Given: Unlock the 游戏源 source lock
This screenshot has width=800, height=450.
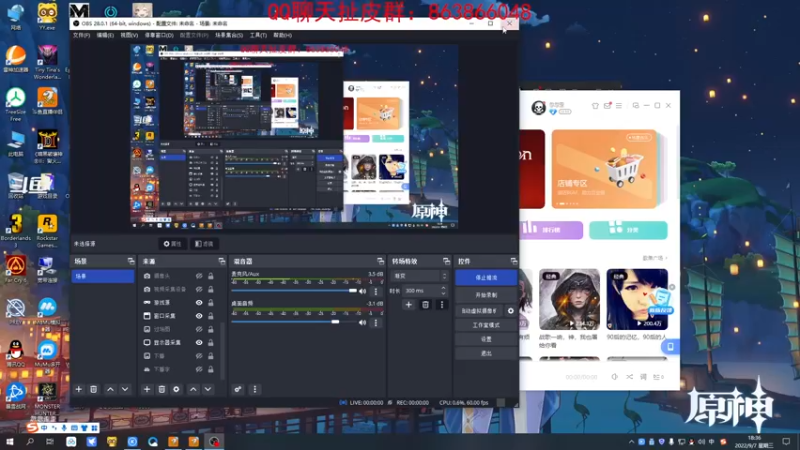Looking at the screenshot, I should [x=211, y=303].
